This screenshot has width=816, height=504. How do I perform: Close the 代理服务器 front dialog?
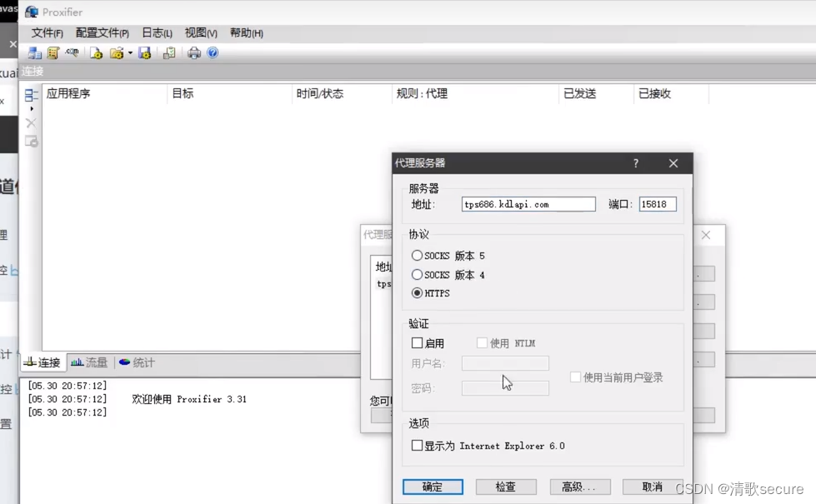[673, 163]
